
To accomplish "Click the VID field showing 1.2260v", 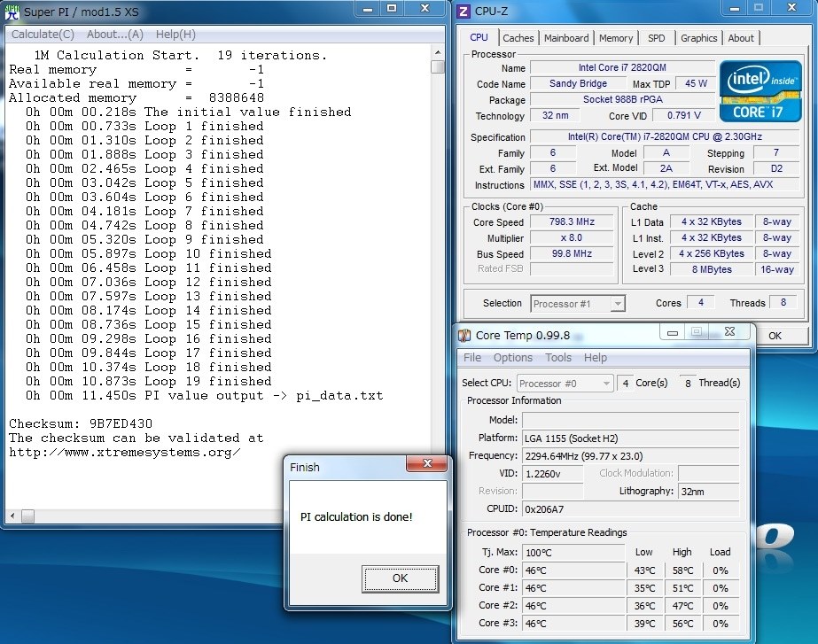I will pos(552,474).
